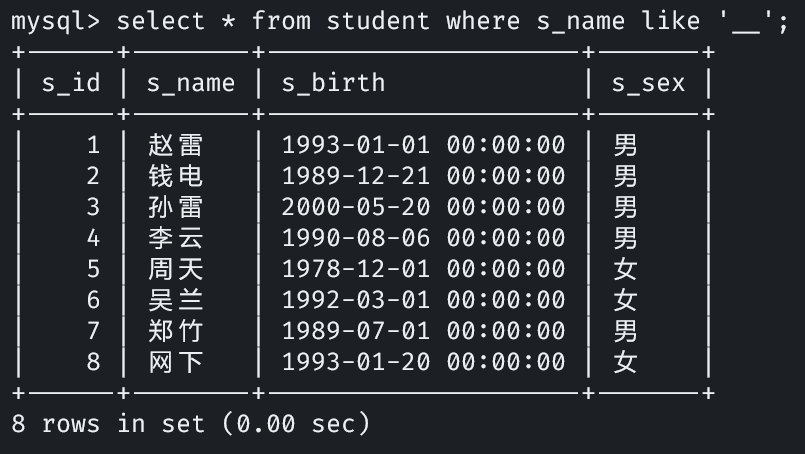The width and height of the screenshot is (805, 454).
Task: Click the s_id value 8 cell
Action: [93, 362]
